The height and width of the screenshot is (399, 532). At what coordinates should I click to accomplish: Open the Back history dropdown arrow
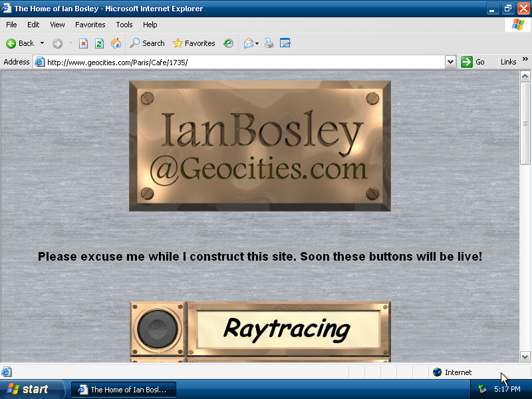pyautogui.click(x=42, y=43)
